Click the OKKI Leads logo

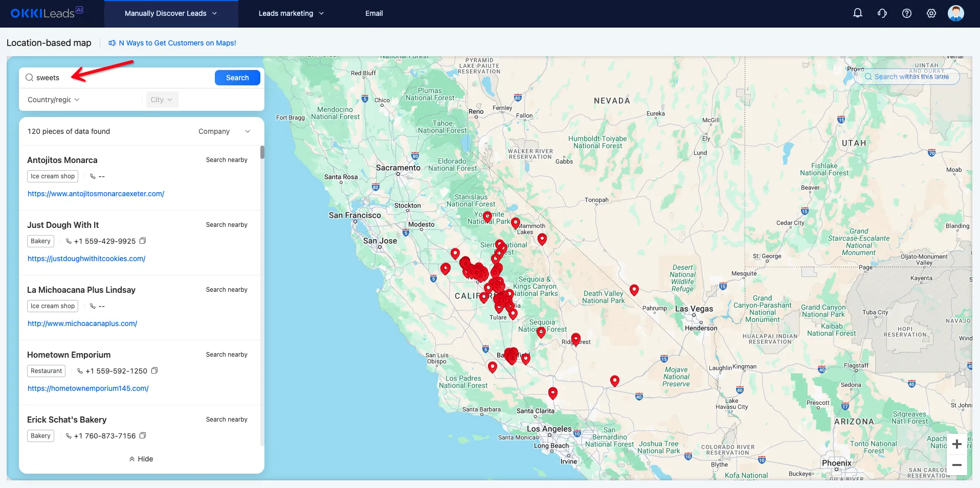coord(47,13)
